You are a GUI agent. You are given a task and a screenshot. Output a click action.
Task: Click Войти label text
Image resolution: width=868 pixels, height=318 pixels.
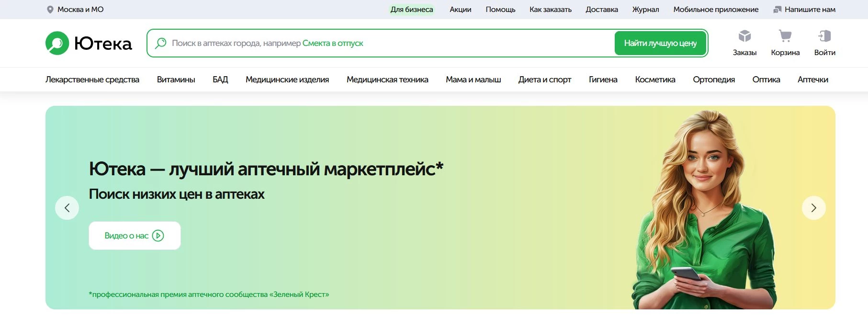click(x=824, y=53)
